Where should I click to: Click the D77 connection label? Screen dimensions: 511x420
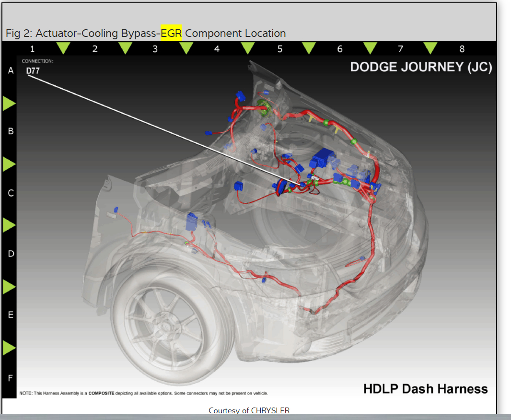coord(33,70)
